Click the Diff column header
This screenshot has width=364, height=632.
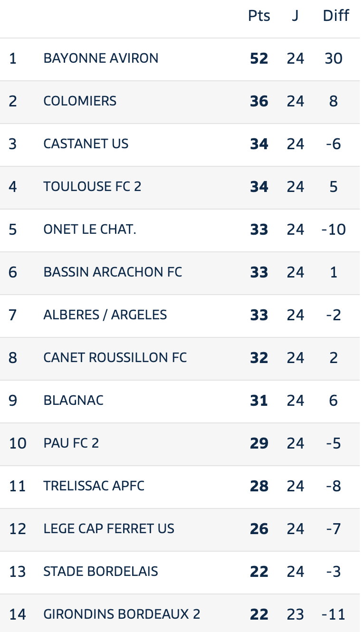[336, 16]
